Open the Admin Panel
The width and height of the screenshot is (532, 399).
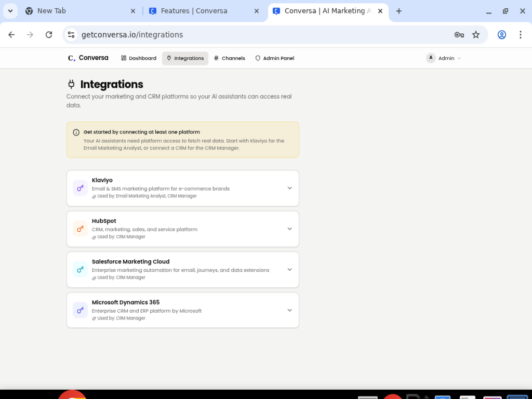click(275, 58)
